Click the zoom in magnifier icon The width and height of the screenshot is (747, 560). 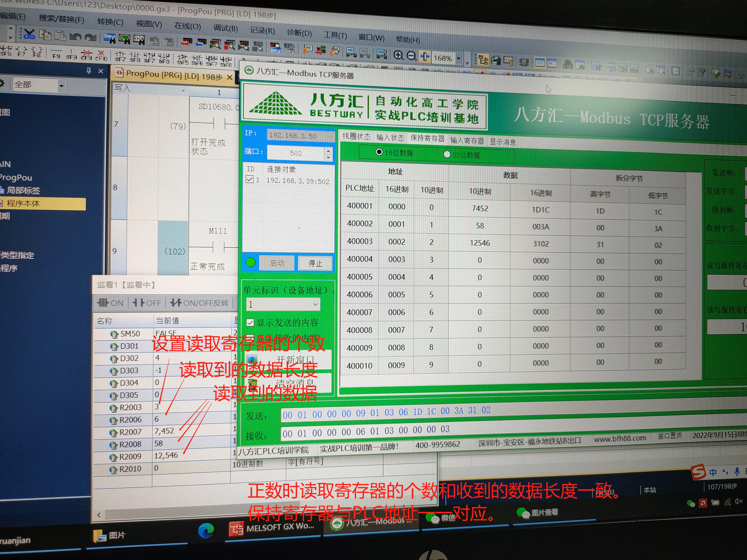coord(398,55)
